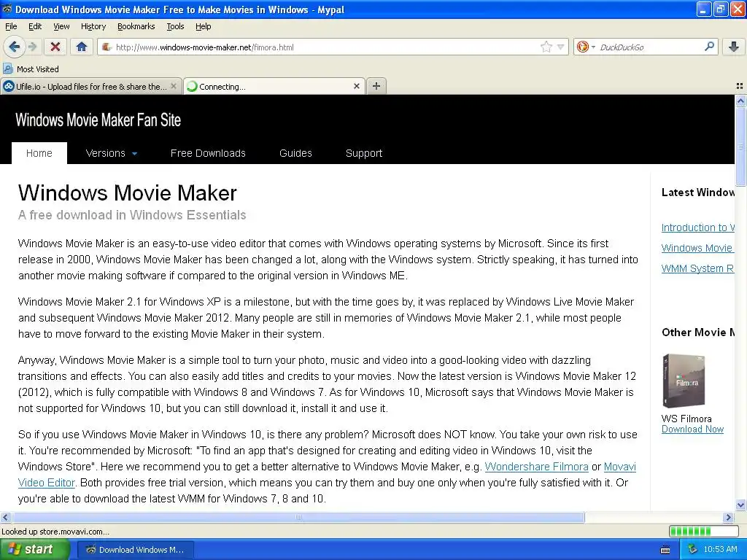Image resolution: width=747 pixels, height=560 pixels.
Task: Open the Tools menu
Action: pyautogui.click(x=175, y=26)
